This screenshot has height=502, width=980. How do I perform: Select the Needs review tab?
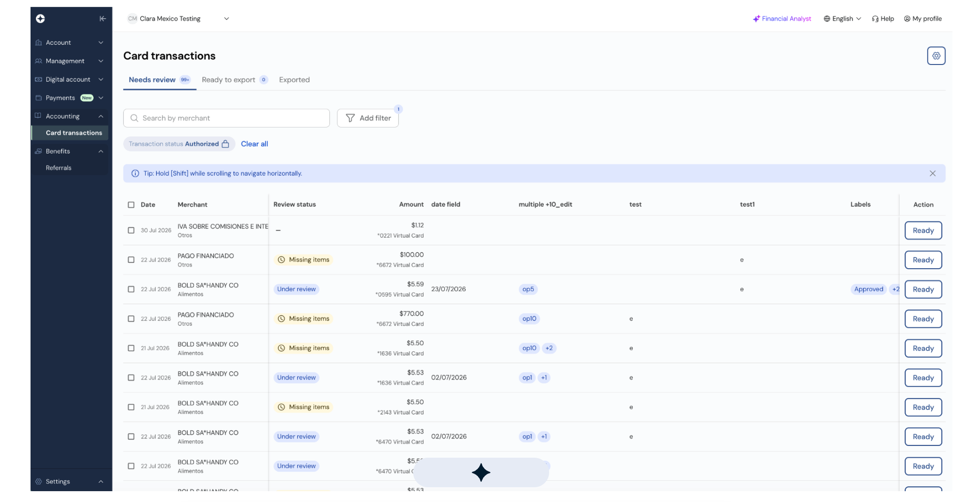click(159, 80)
